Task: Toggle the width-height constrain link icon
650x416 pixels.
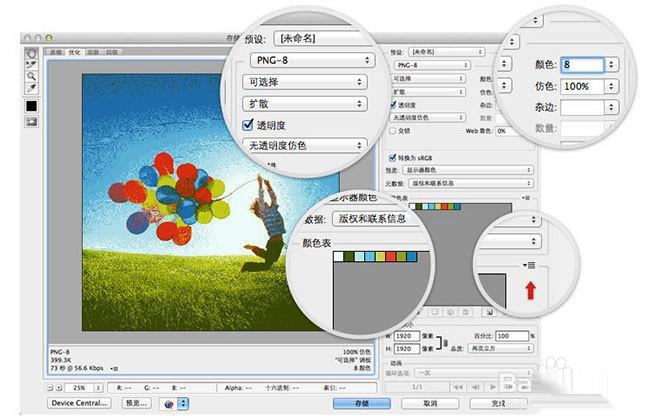Action: click(444, 343)
